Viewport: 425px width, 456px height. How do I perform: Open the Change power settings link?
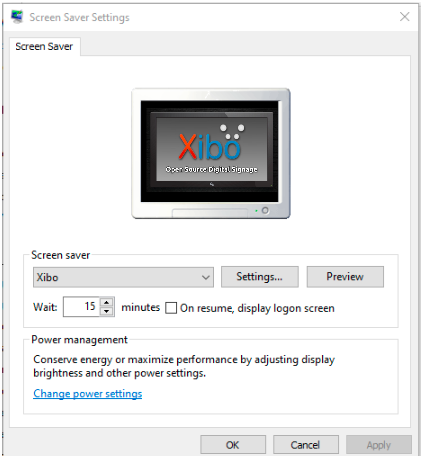tap(88, 394)
